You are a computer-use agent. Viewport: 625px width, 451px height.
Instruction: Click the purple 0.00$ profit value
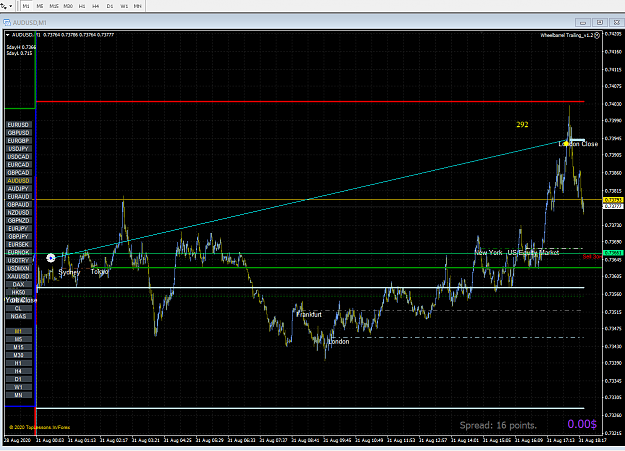coord(582,424)
